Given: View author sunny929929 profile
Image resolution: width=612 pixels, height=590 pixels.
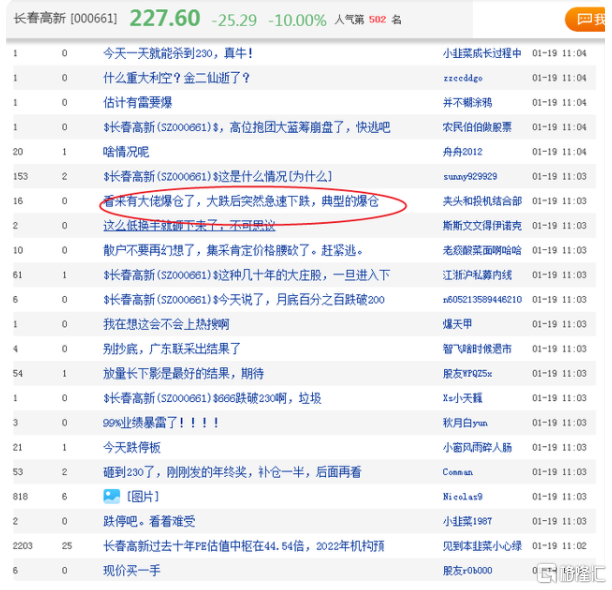Looking at the screenshot, I should coord(470,176).
